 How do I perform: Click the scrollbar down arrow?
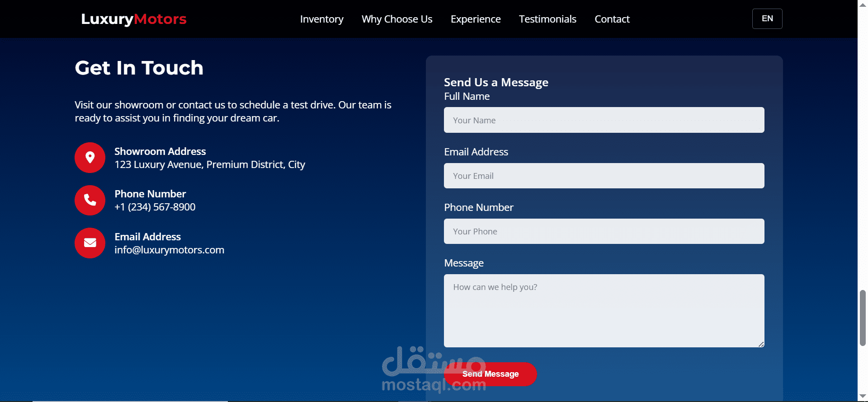[863, 397]
